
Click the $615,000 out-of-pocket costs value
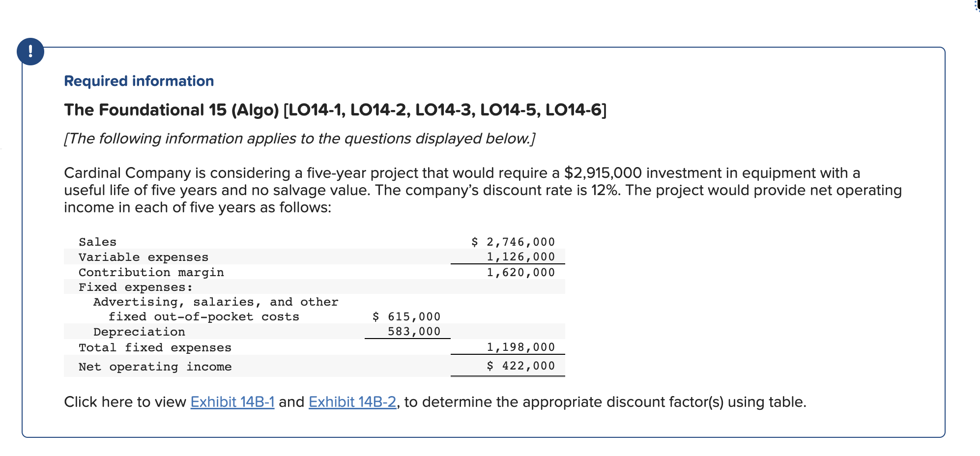point(405,316)
